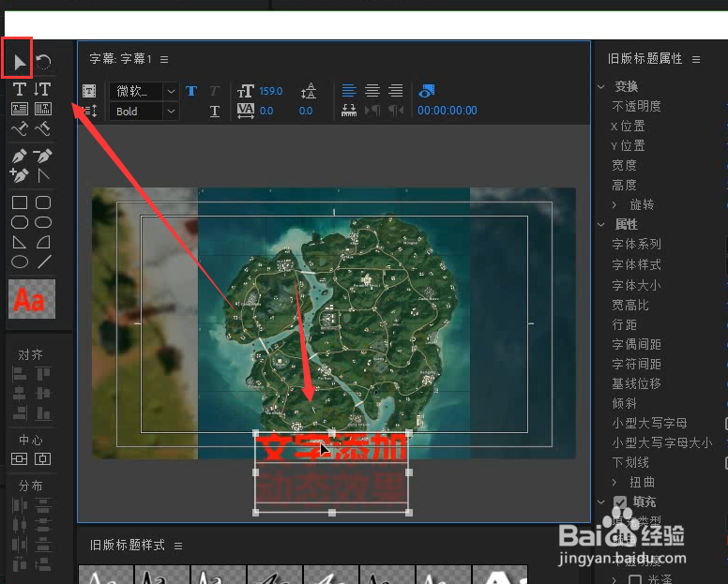This screenshot has width=728, height=584.
Task: Click the 字符间距 property label
Action: click(x=637, y=364)
